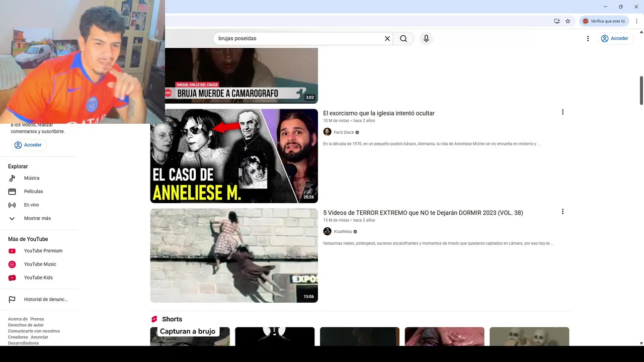Click the YouTube Music logo icon

pos(12,264)
